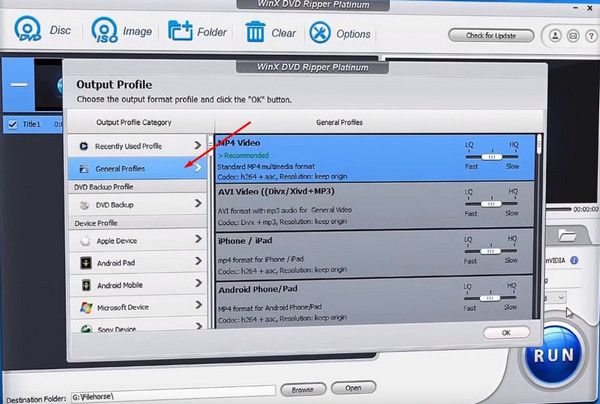Select Recently Used Profile category
This screenshot has width=600, height=404.
[x=137, y=145]
